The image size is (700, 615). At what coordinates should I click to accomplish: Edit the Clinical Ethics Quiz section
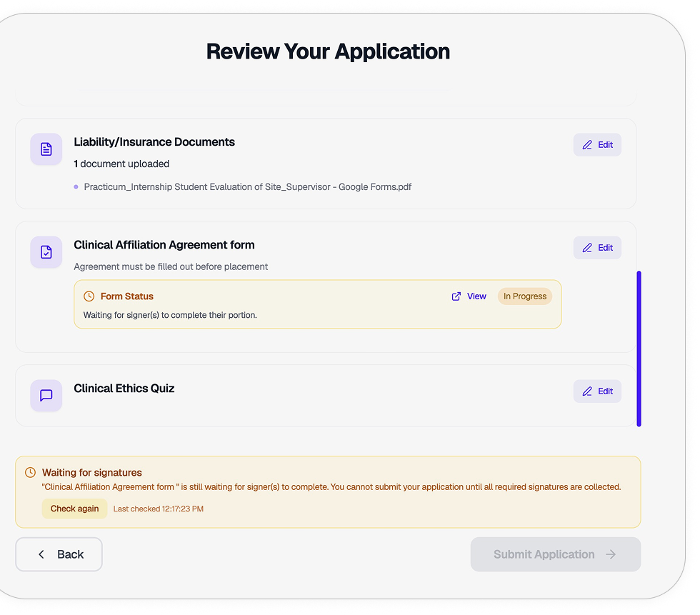tap(597, 391)
